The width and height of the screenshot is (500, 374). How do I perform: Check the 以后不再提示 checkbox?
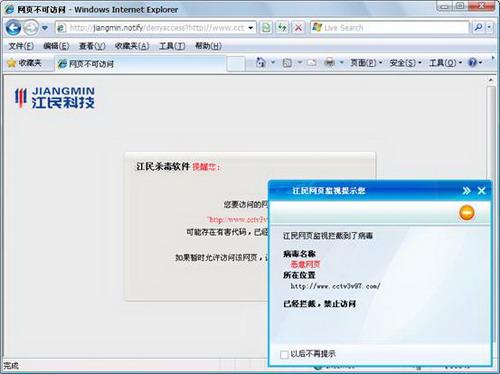284,354
